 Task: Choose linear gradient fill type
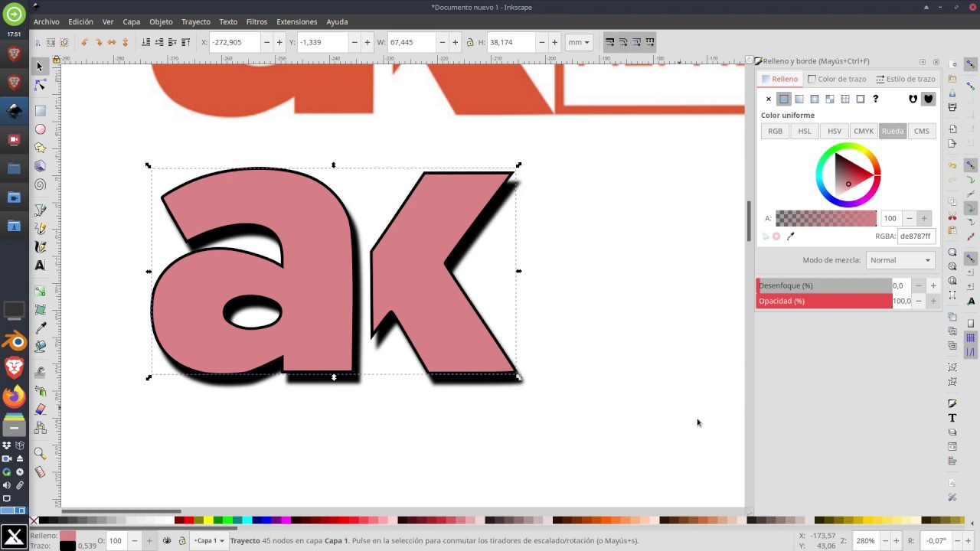pyautogui.click(x=799, y=99)
